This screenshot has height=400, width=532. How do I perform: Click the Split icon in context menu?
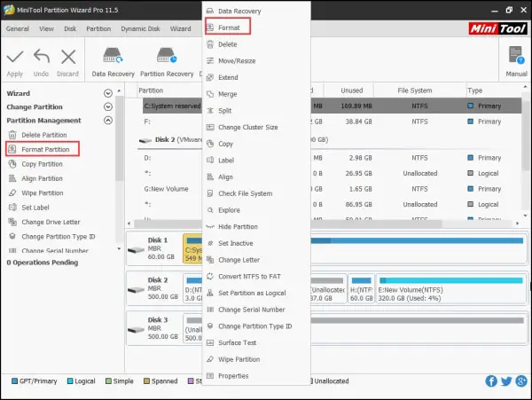210,111
